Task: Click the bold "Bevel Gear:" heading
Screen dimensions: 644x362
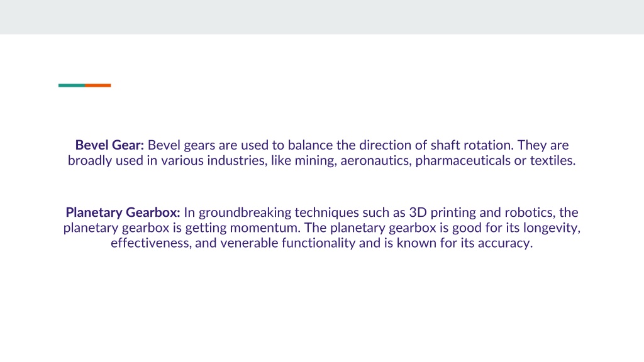Action: [109, 145]
